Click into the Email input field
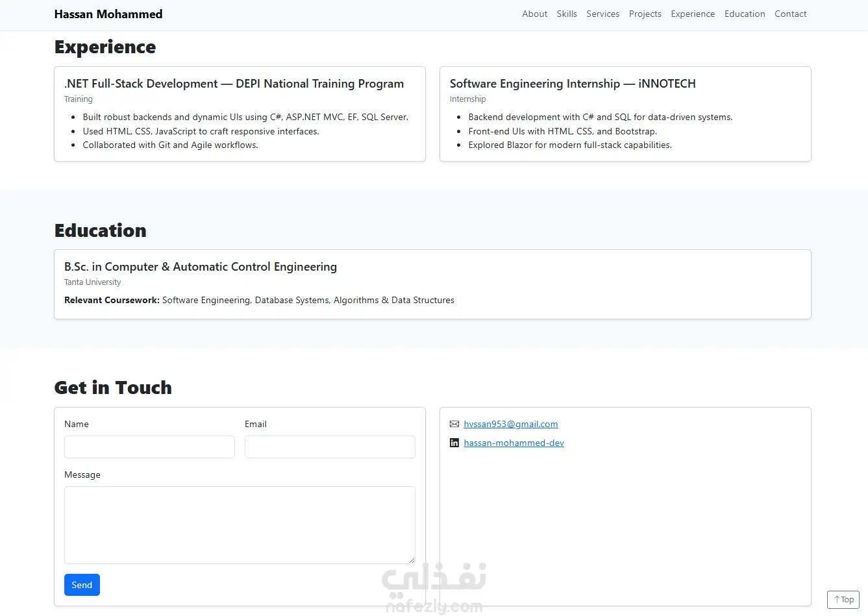The height and width of the screenshot is (616, 868). point(330,447)
